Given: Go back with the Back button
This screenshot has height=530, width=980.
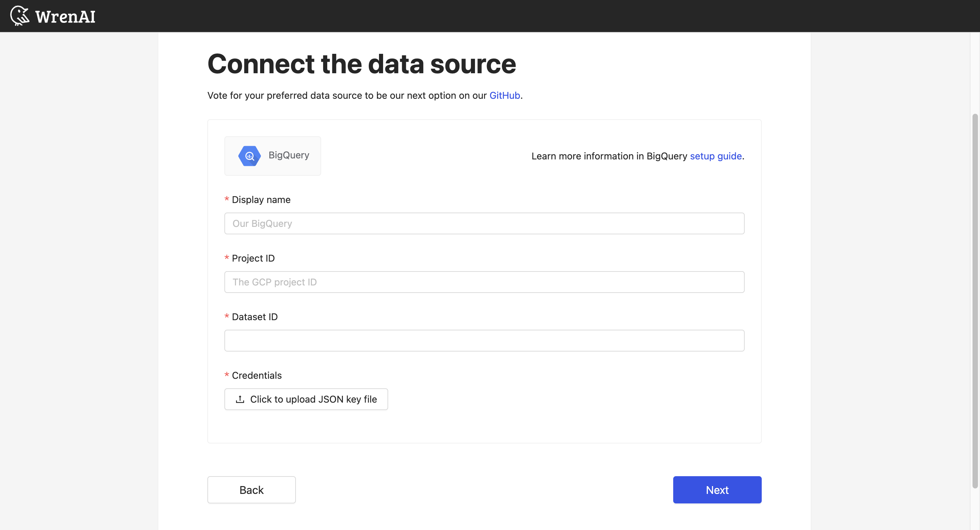Looking at the screenshot, I should coord(251,490).
